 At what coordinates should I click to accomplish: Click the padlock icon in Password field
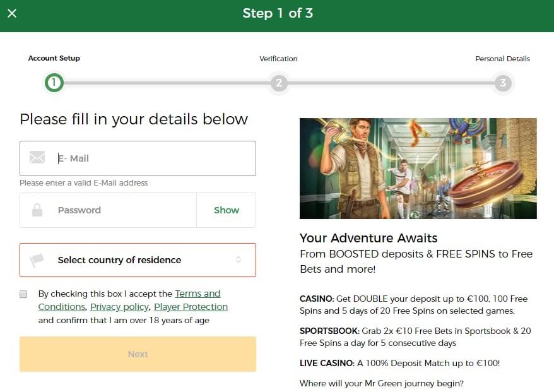coord(37,210)
